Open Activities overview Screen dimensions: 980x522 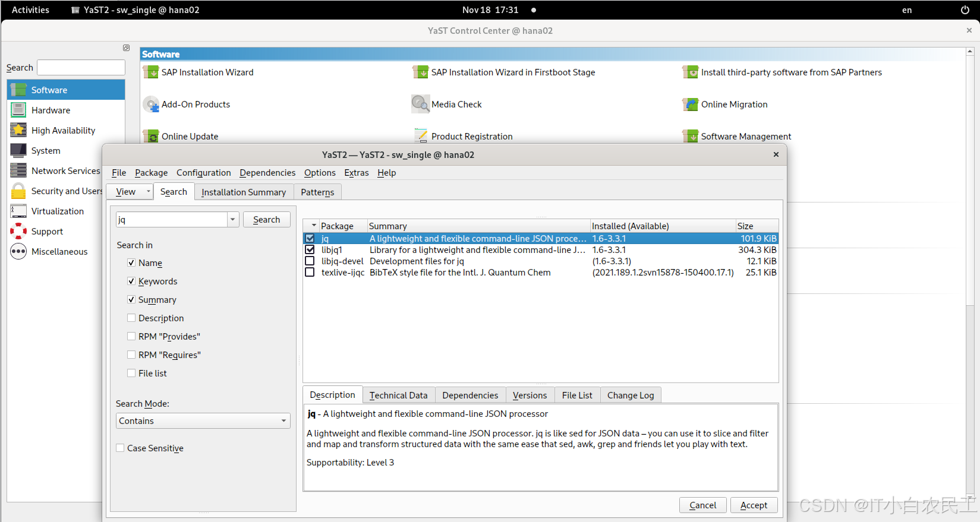pos(30,10)
